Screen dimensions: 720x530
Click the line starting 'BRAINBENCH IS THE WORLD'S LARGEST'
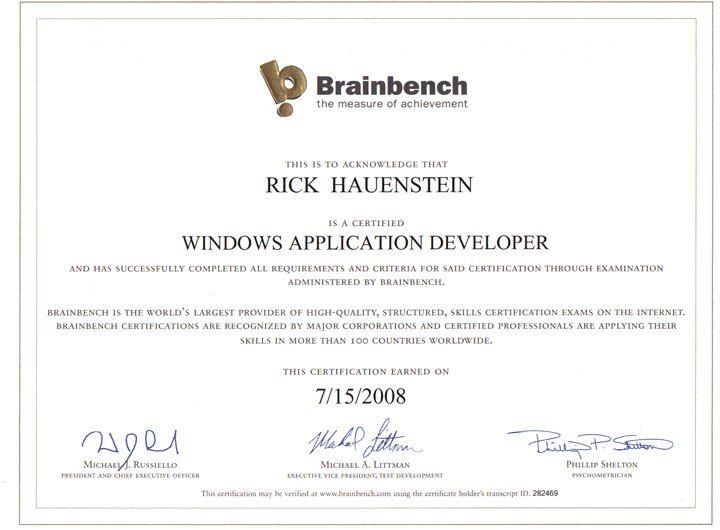pyautogui.click(x=366, y=313)
